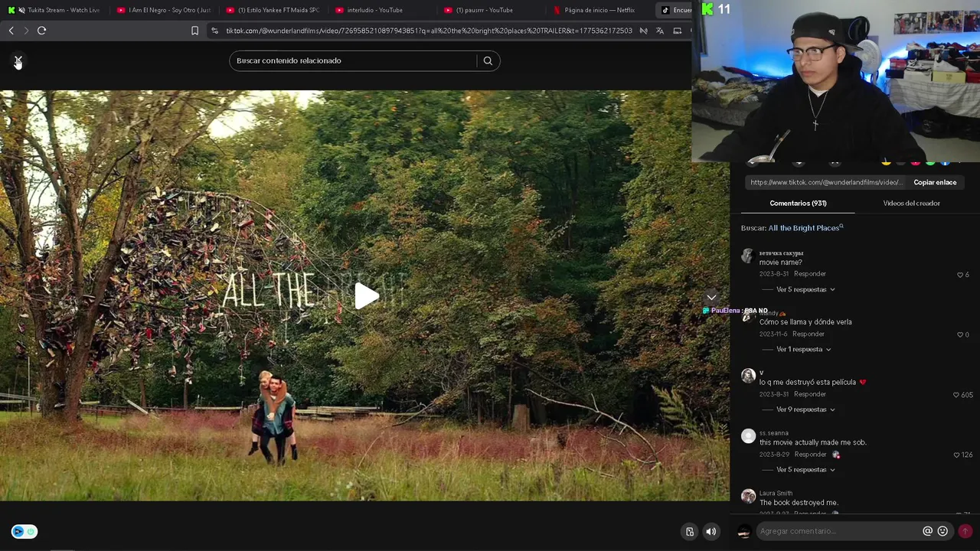Click the commenter profile avatar beside input

coord(743,531)
